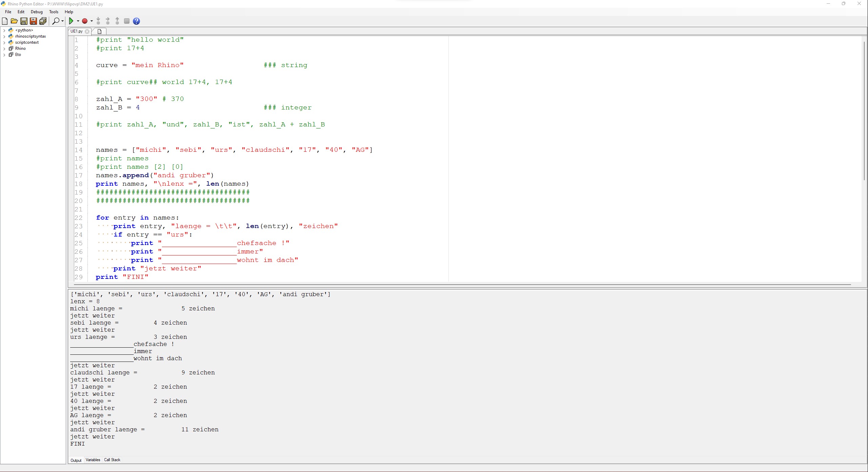The image size is (868, 472).
Task: Open the blue Help question icon
Action: click(x=137, y=21)
